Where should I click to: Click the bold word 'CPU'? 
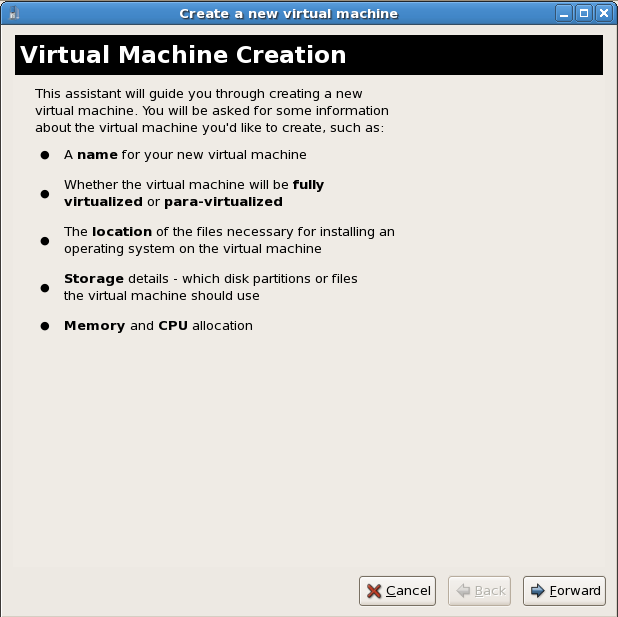[x=173, y=325]
